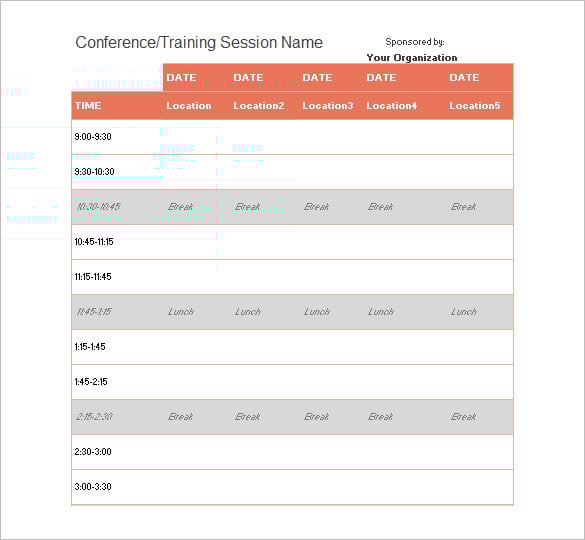Select the Location3 header cell
Screen dimensions: 585x540
328,106
